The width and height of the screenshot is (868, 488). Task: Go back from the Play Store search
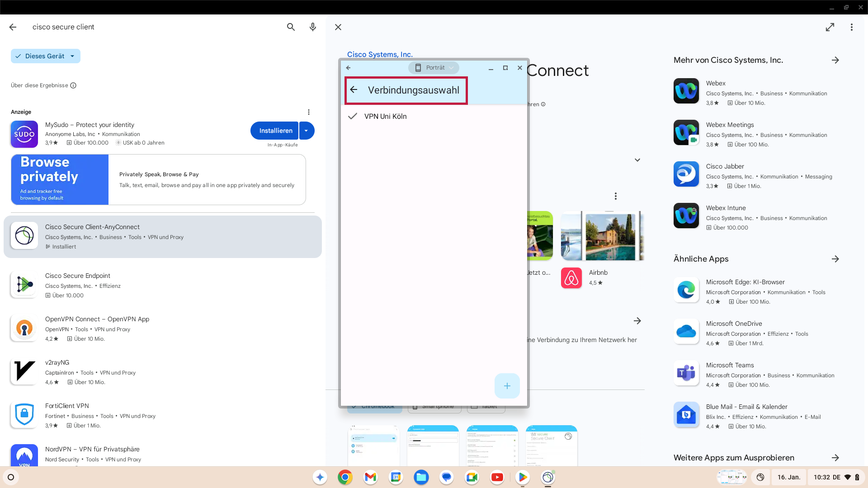coord(13,27)
